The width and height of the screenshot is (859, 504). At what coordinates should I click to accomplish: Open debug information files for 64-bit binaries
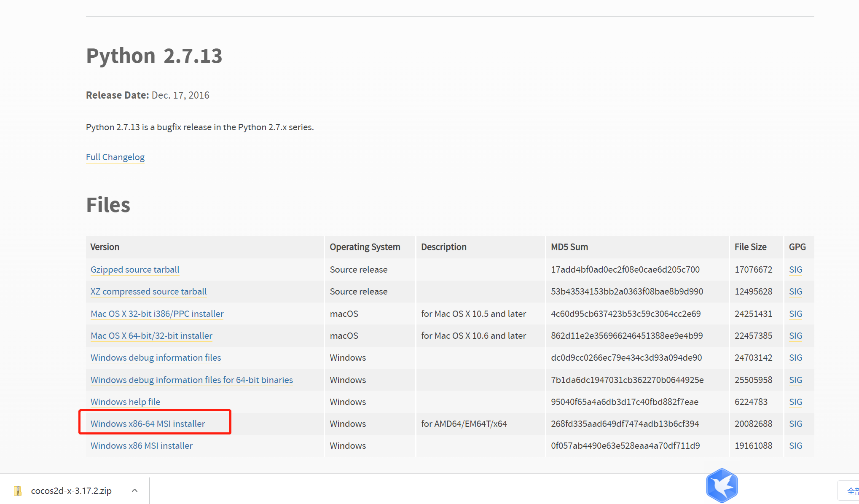191,380
